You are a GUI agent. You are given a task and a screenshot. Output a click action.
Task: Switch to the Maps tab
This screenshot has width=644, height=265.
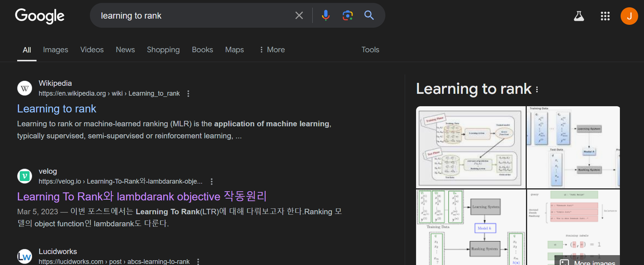(x=235, y=50)
